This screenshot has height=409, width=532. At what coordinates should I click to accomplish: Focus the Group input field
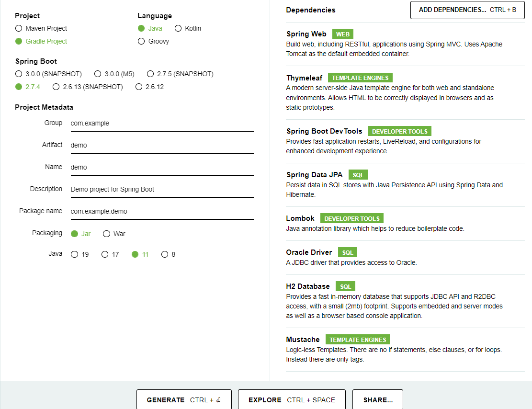click(x=162, y=124)
